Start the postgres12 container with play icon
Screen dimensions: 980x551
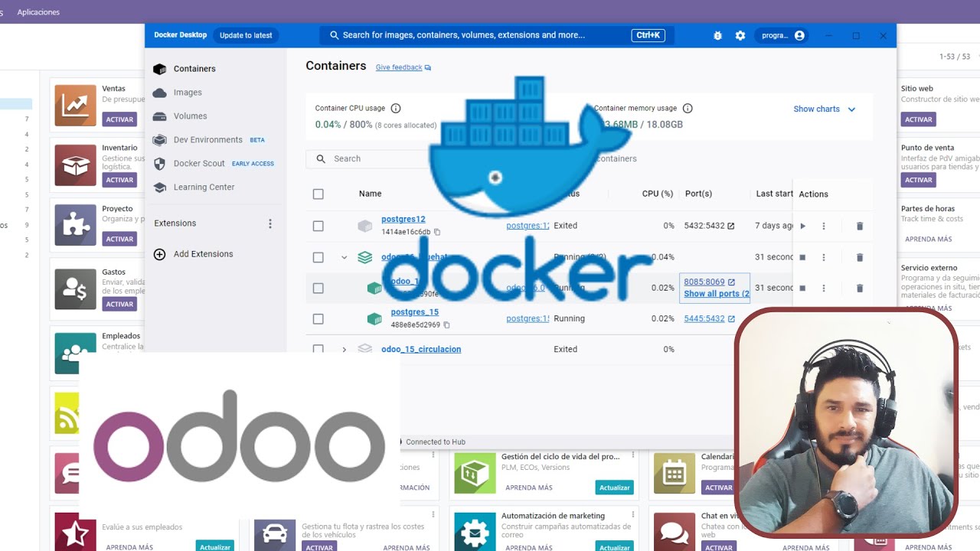tap(802, 227)
